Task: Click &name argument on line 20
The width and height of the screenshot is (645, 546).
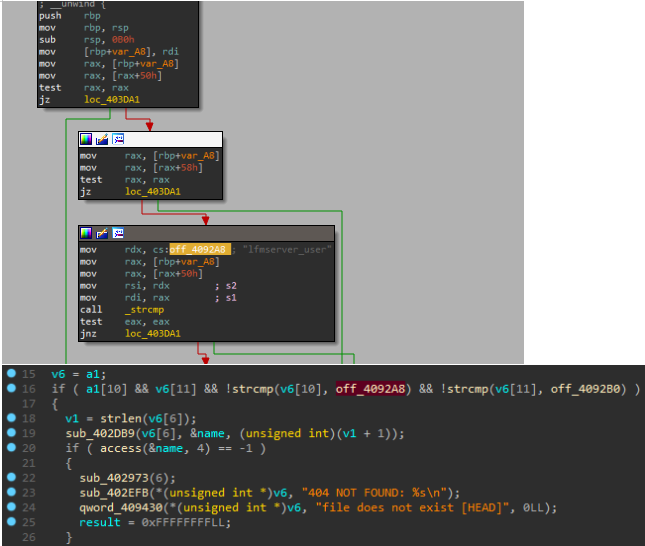Action: click(166, 448)
